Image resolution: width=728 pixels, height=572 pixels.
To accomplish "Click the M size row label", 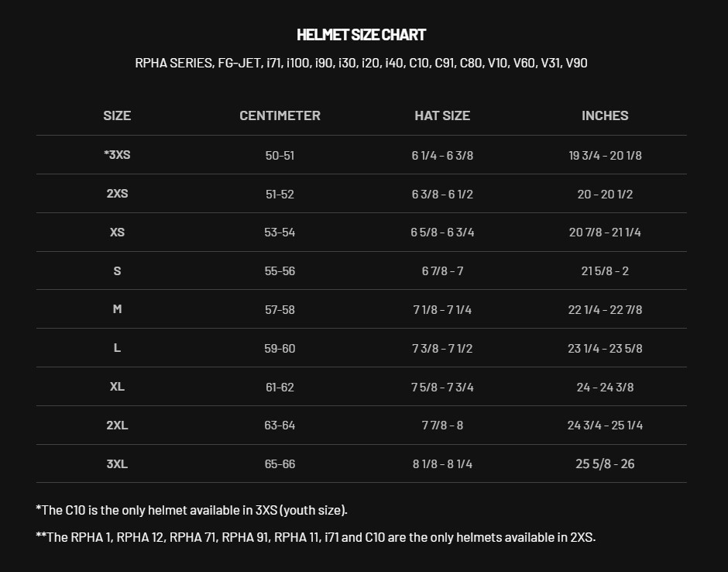I will 117,309.
